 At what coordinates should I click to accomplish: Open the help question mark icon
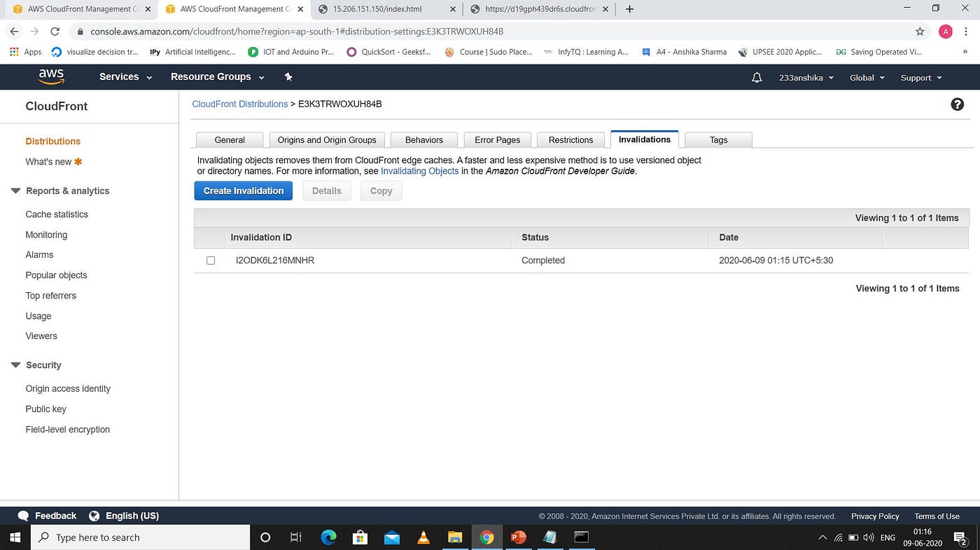(x=957, y=104)
